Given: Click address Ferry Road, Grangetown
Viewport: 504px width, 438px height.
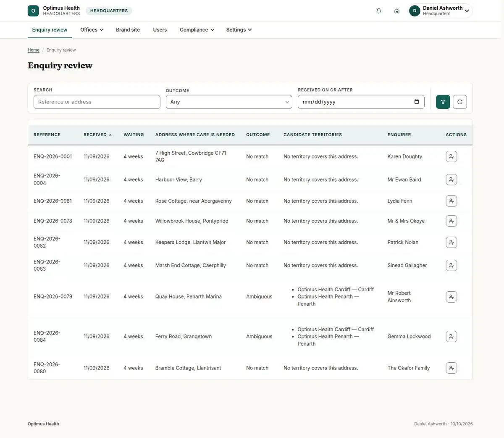Looking at the screenshot, I should tap(184, 336).
